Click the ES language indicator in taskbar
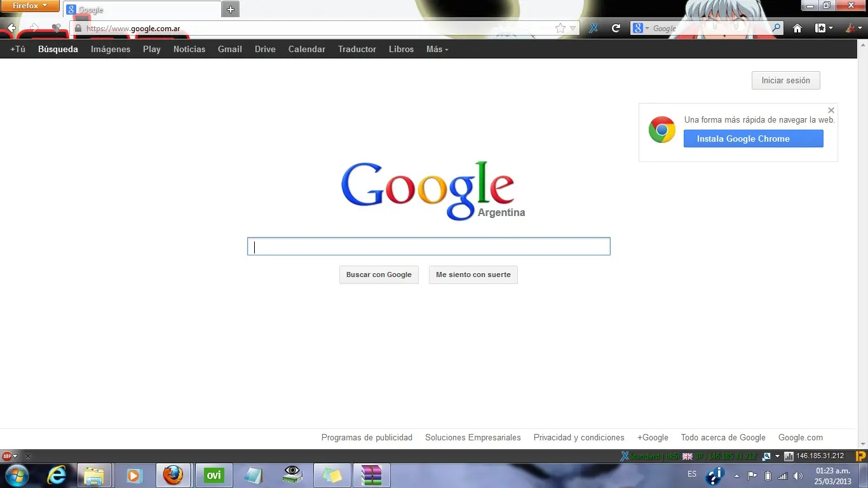The height and width of the screenshot is (488, 868). pos(692,474)
